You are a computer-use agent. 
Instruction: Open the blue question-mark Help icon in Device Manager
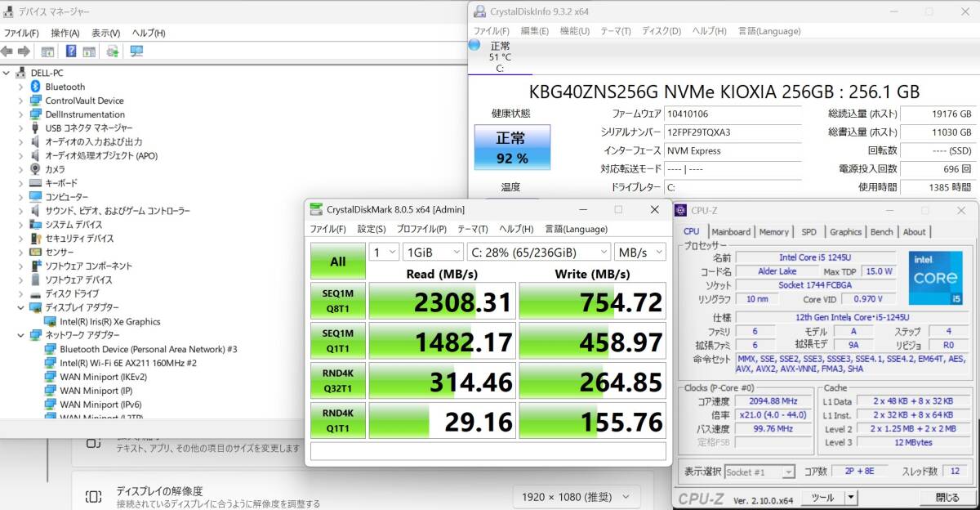point(71,51)
